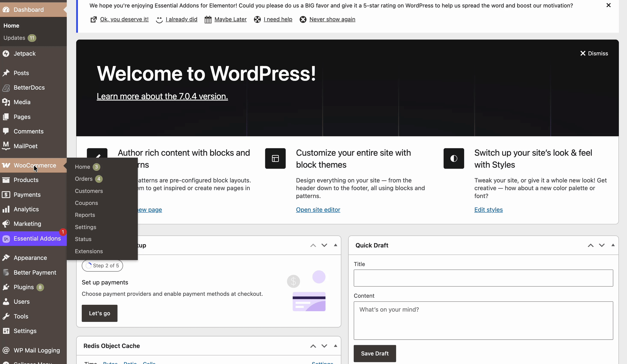Open WooCommerce Customers submenu item
627x364 pixels.
[102, 191]
